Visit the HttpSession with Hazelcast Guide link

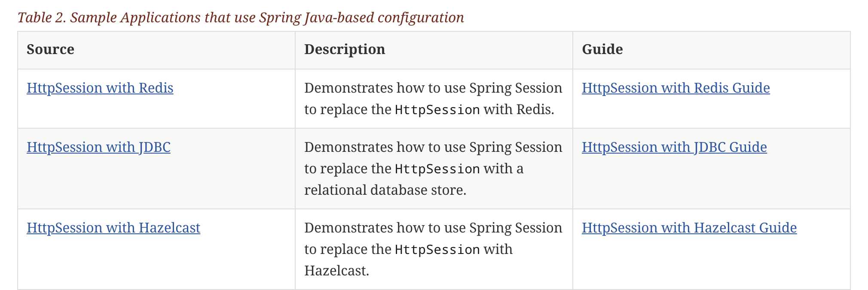click(689, 228)
